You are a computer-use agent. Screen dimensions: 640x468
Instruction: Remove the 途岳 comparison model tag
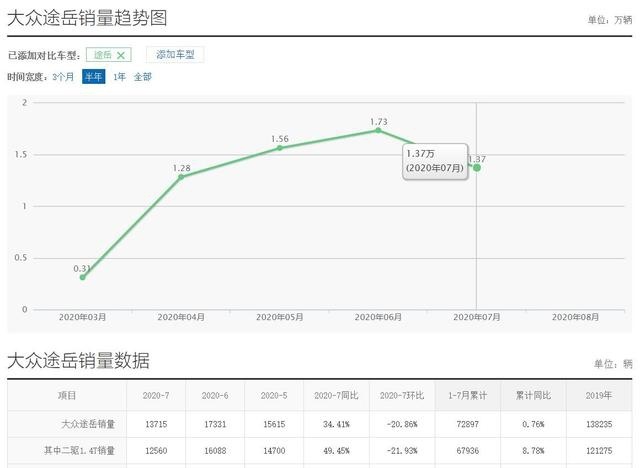click(x=121, y=55)
